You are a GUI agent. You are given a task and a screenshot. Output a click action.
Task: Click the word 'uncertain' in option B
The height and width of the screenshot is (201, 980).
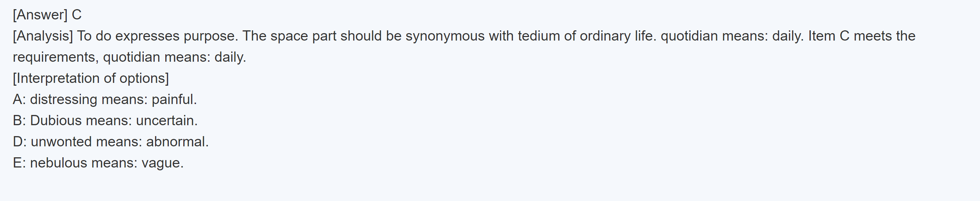(166, 121)
